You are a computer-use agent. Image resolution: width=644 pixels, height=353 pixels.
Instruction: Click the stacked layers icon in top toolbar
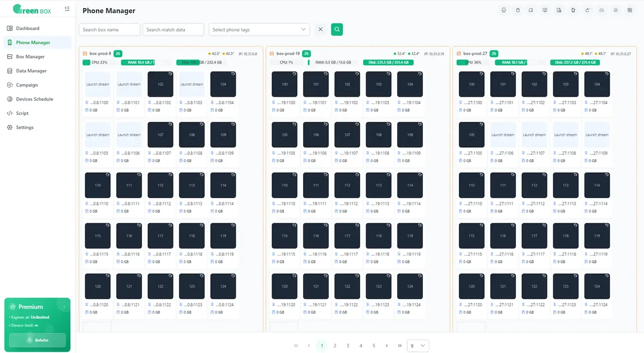(615, 10)
